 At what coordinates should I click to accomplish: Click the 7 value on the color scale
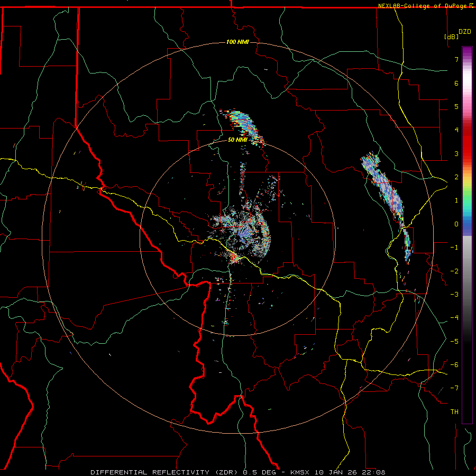(x=456, y=59)
